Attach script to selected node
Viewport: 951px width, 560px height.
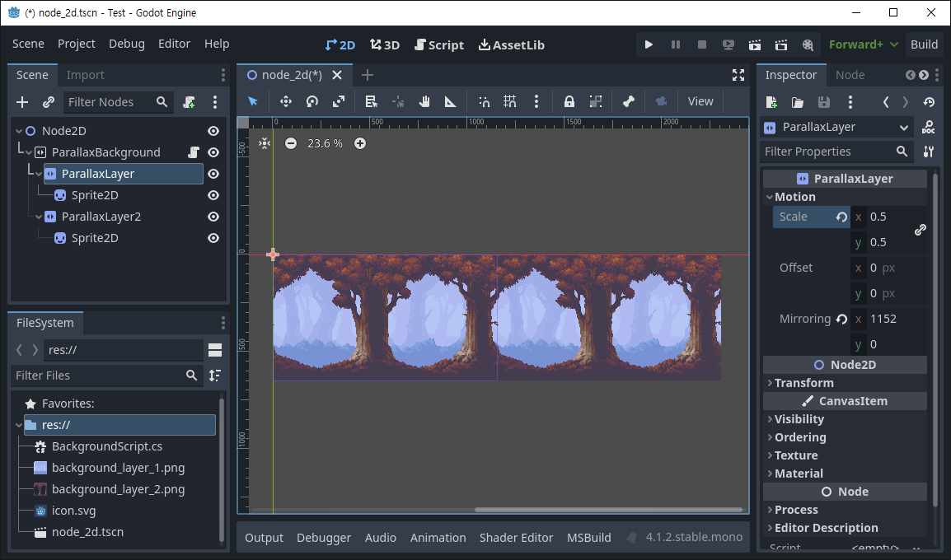click(190, 102)
